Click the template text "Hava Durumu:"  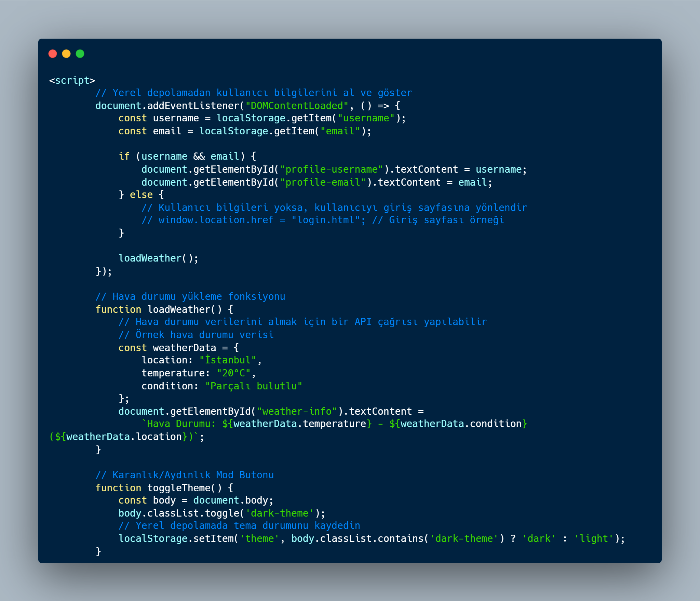click(x=181, y=424)
